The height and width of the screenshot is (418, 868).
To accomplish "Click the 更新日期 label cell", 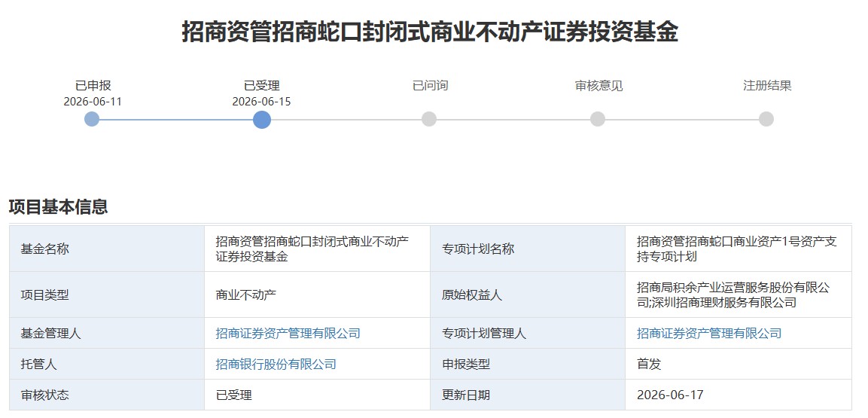I will coord(528,395).
